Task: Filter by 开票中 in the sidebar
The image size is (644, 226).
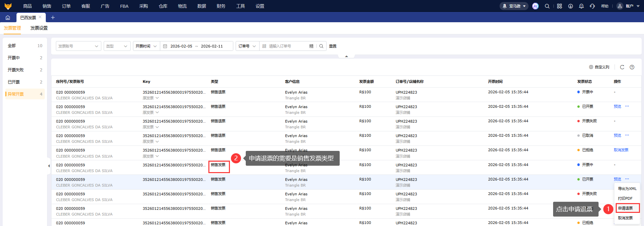Action: coord(25,58)
